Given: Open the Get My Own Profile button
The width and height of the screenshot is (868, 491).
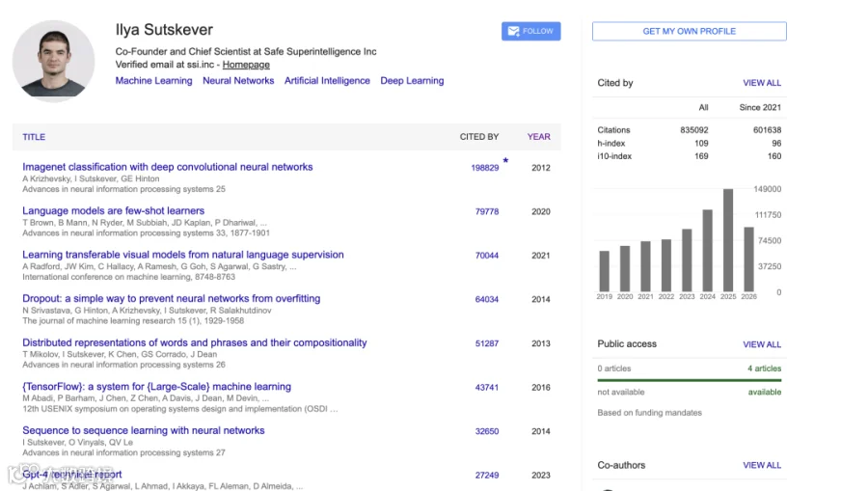Looking at the screenshot, I should (690, 31).
